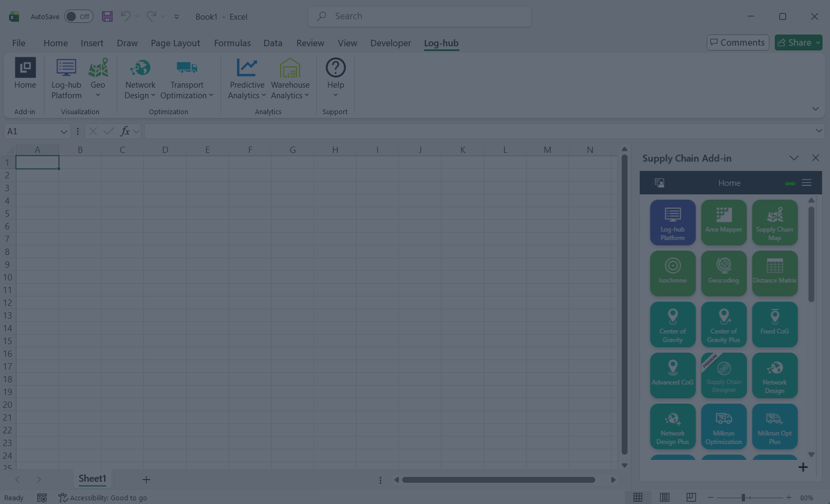Open the Geo visualization menu
The height and width of the screenshot is (504, 830).
[x=98, y=79]
